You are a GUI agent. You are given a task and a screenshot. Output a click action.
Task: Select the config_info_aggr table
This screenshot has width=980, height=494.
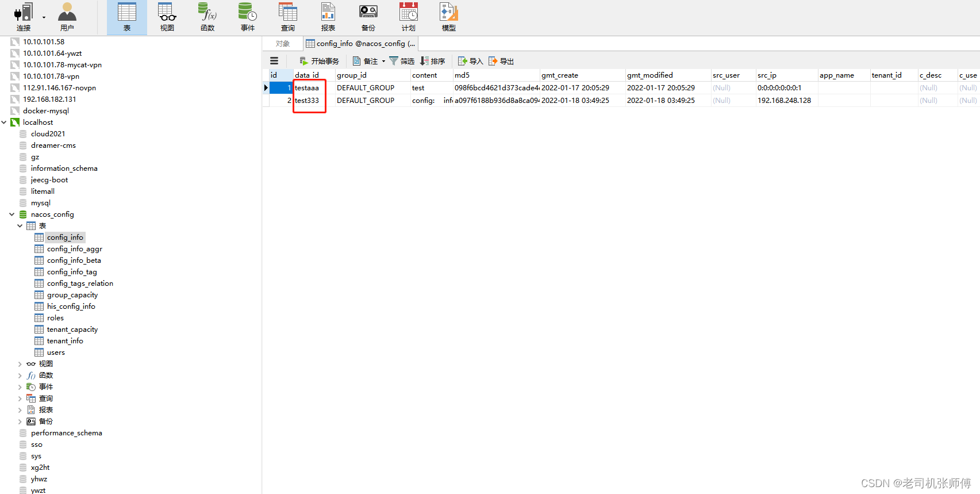coord(75,248)
